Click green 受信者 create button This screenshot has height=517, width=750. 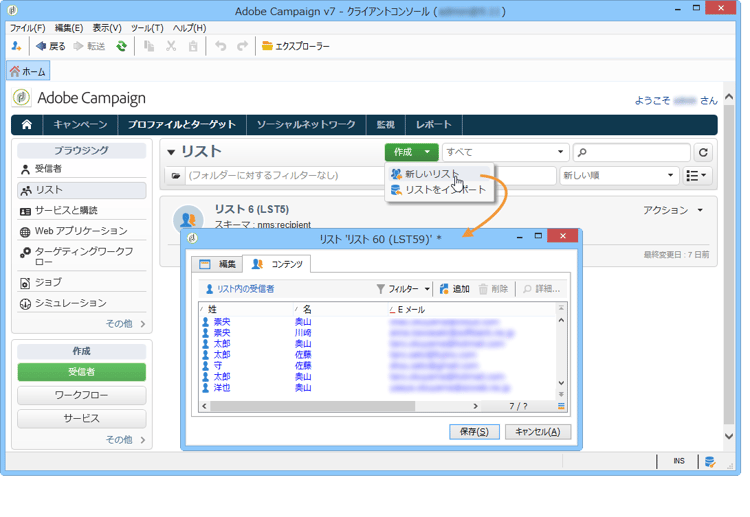(82, 372)
